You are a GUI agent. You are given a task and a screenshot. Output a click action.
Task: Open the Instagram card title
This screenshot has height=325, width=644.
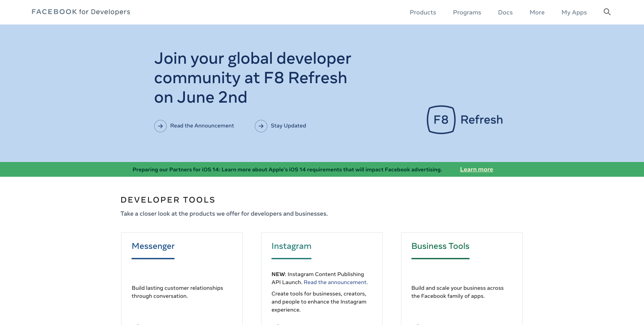[291, 246]
